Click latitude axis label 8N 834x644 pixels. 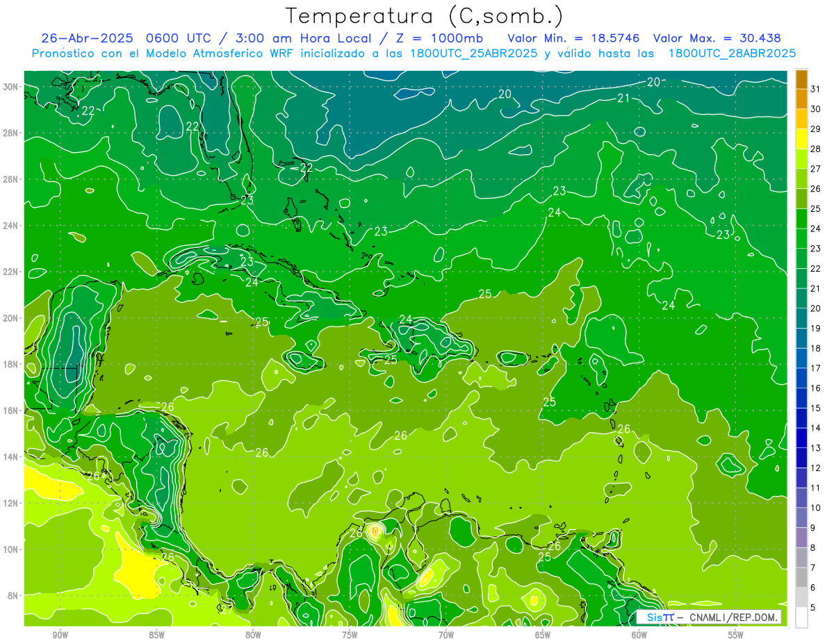coord(13,595)
